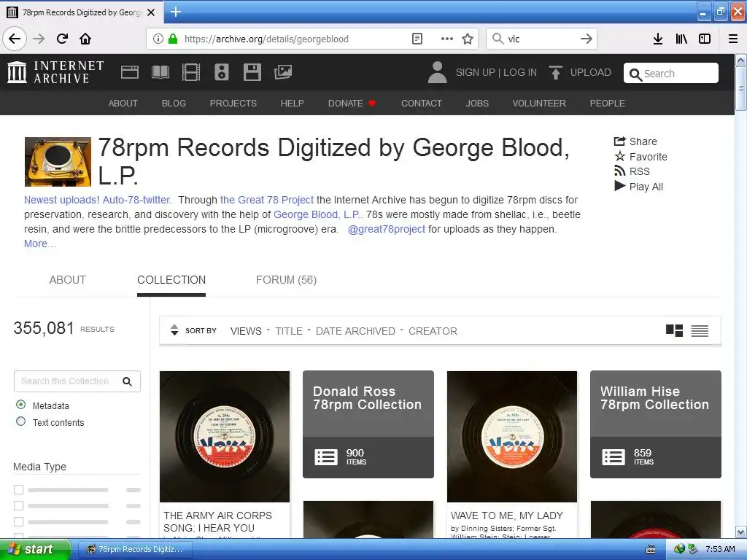
Task: Open the Video film strip icon
Action: pyautogui.click(x=191, y=72)
